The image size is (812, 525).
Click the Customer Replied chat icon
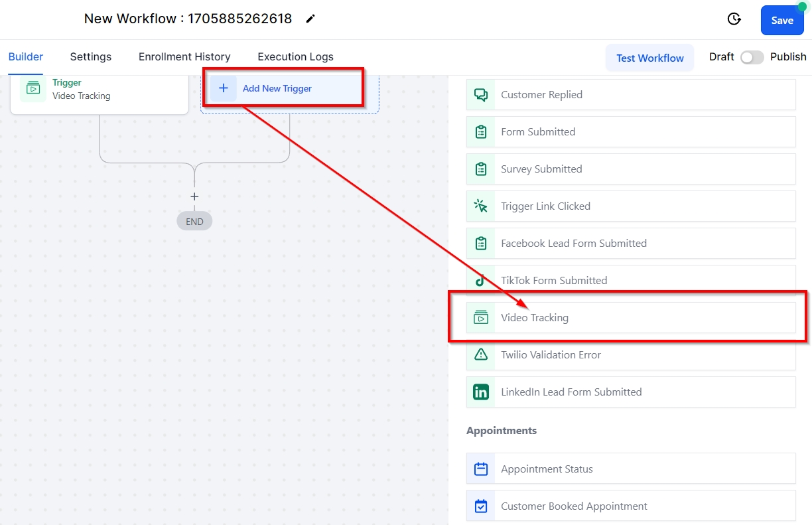(x=481, y=95)
